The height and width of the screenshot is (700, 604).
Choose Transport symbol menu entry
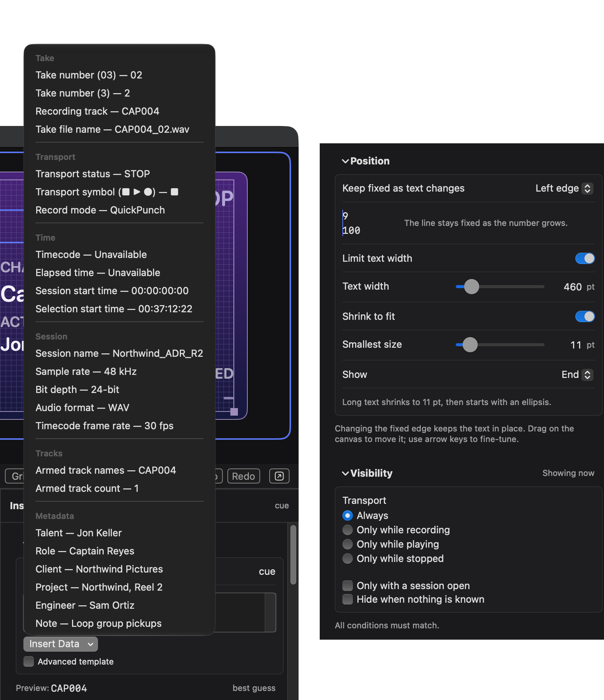(120, 192)
